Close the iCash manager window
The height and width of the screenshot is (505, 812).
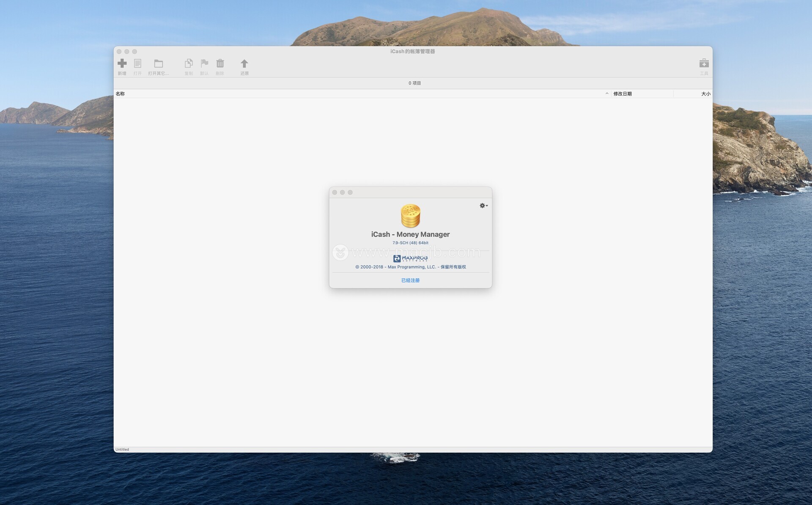click(119, 52)
